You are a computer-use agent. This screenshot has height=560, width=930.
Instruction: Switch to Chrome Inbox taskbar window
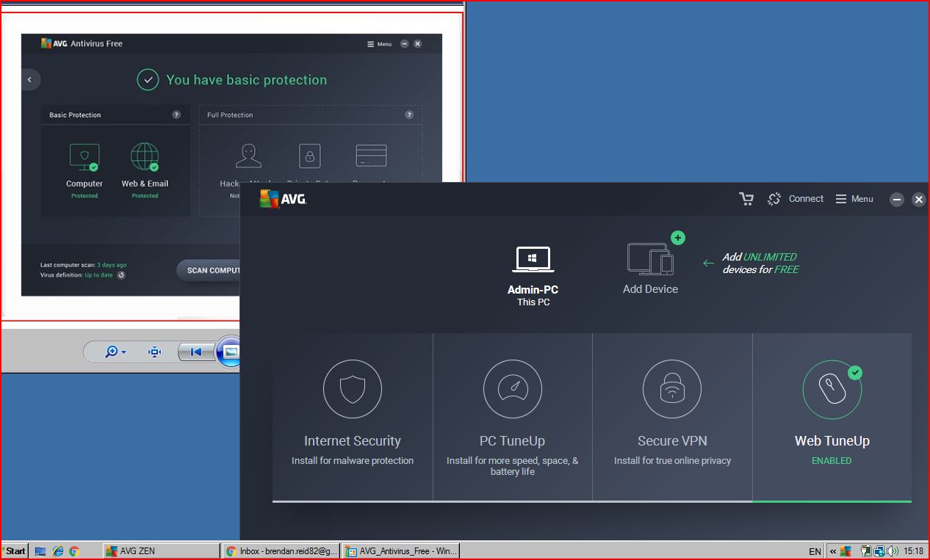(281, 551)
